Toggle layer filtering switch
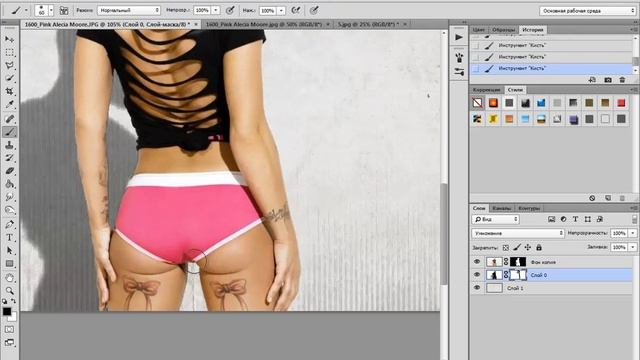This screenshot has height=360, width=640. click(634, 219)
